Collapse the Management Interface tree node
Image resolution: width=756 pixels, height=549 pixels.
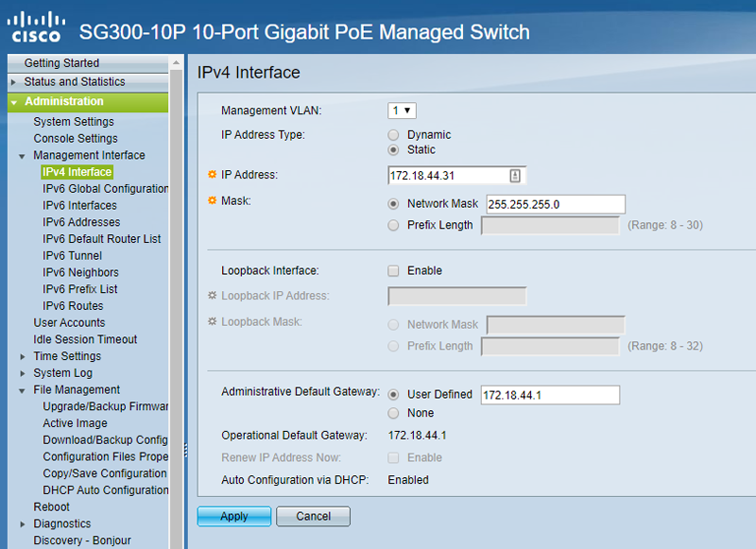tap(23, 156)
